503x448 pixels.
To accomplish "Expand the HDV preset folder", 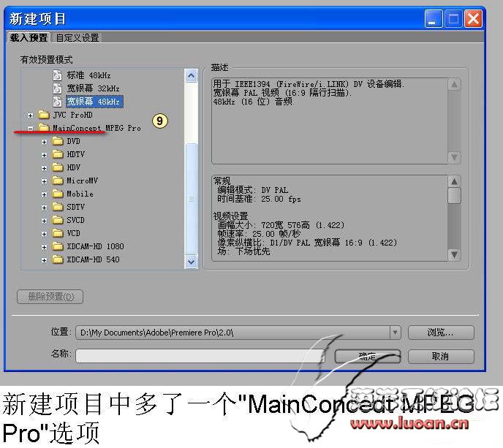I will coord(45,168).
